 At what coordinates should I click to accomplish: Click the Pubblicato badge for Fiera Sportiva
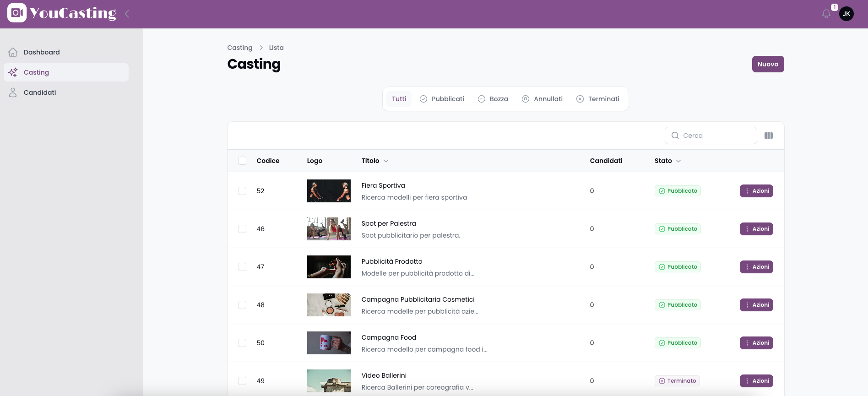(678, 191)
